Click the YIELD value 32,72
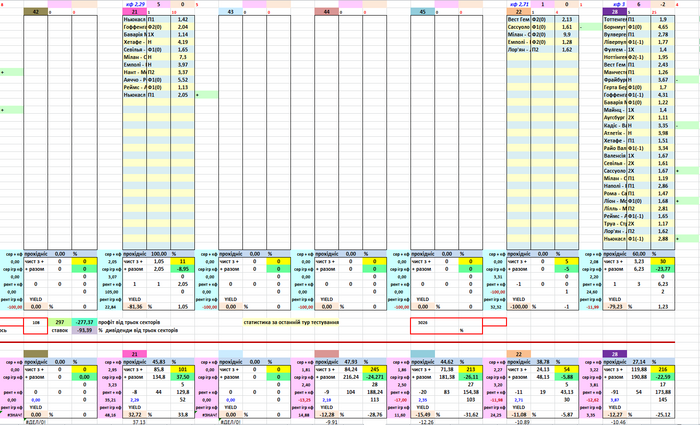700x425 pixels. (x=135, y=415)
